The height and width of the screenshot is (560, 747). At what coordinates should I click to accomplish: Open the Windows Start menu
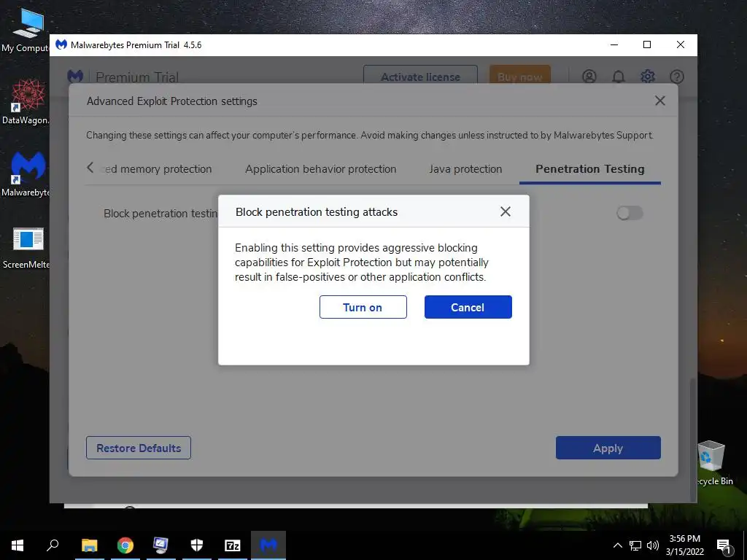point(18,545)
